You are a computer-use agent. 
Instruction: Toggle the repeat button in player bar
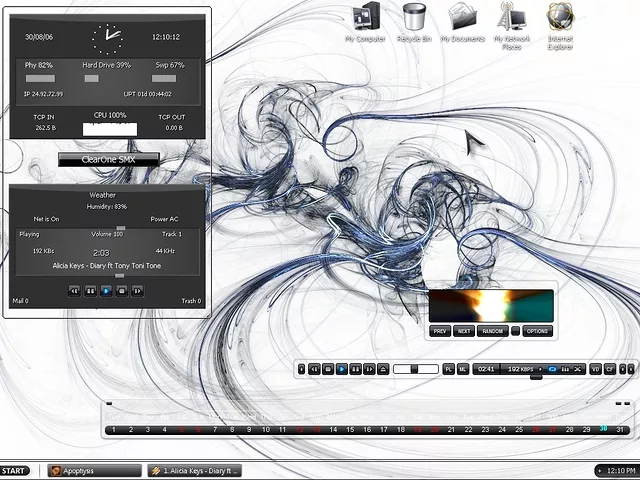552,369
